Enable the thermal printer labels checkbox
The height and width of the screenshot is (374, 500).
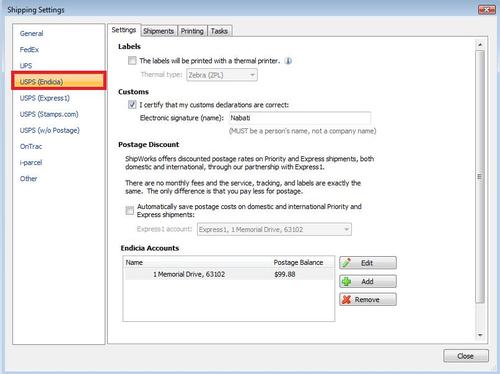(x=132, y=61)
